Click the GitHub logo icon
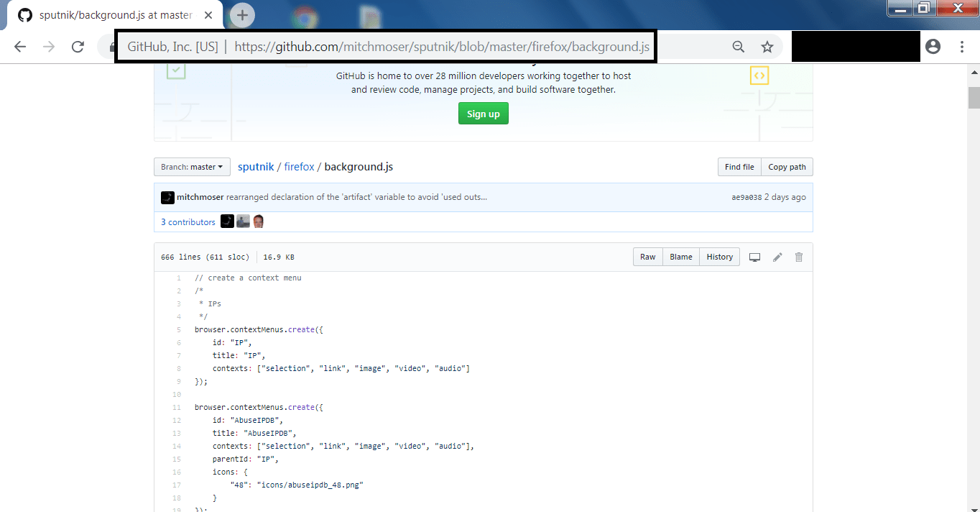The width and height of the screenshot is (980, 512). [x=24, y=14]
